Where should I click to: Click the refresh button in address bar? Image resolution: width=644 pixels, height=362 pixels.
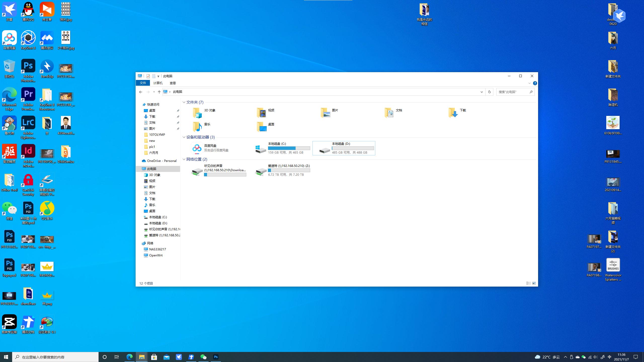tap(489, 92)
